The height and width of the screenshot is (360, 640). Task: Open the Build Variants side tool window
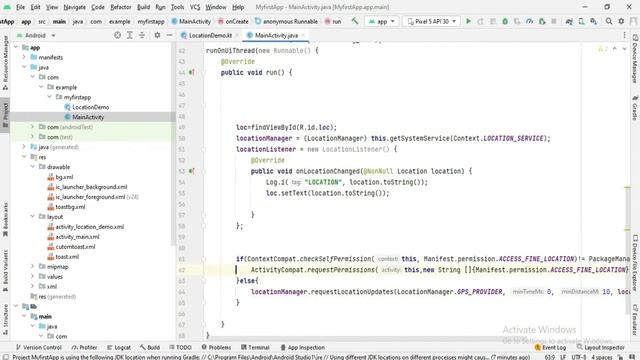pos(5,271)
